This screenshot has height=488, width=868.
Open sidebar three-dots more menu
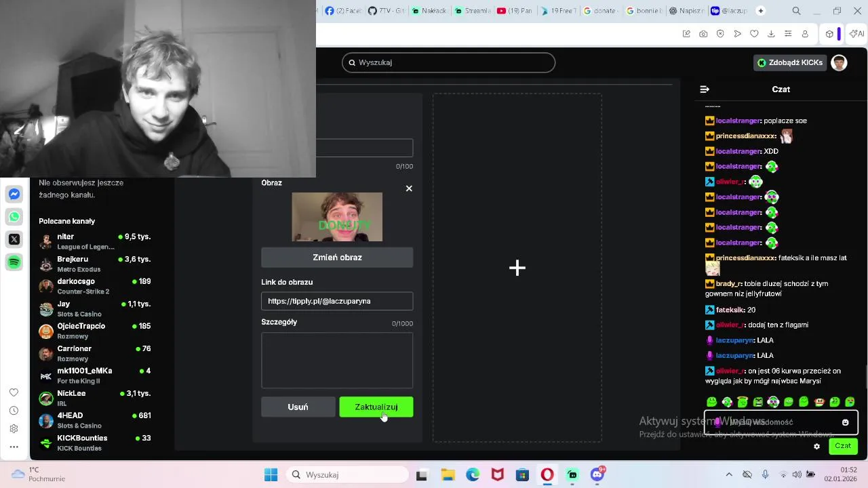click(14, 447)
